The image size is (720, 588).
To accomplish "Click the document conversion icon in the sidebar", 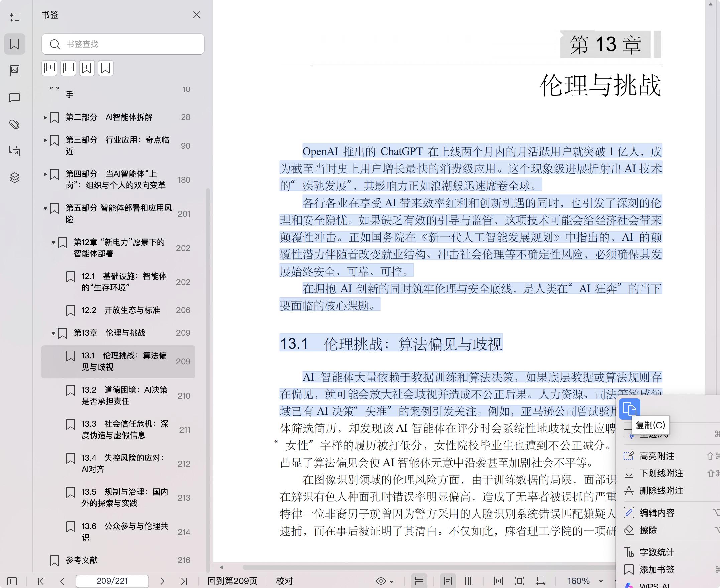I will 15,151.
